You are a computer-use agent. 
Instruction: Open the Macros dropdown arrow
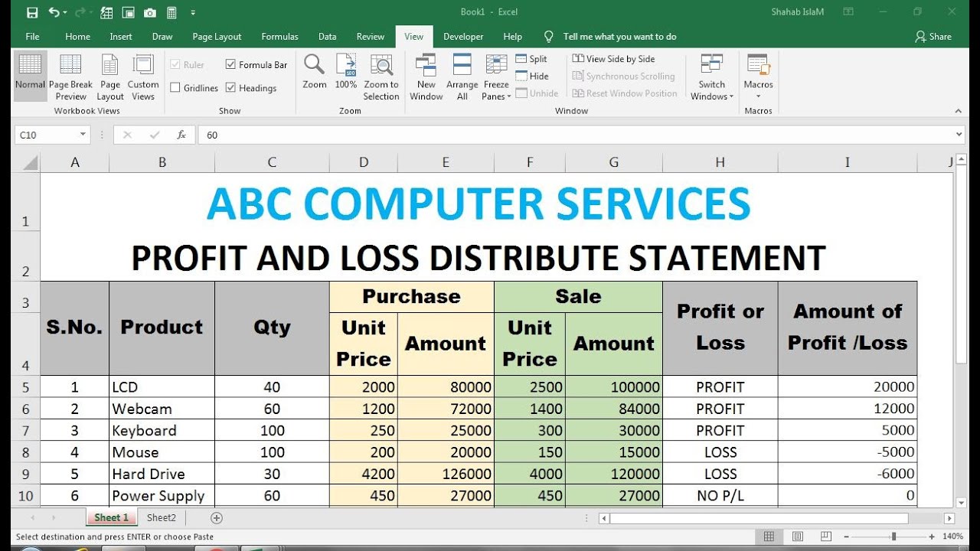point(758,96)
